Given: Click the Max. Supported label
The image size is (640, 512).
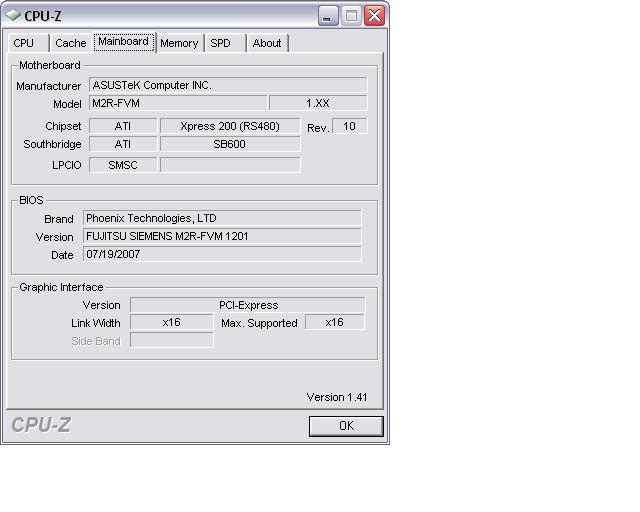Looking at the screenshot, I should (259, 323).
